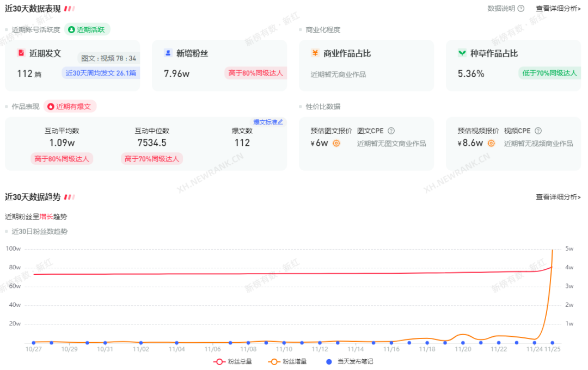Toggle the 当天发布笔记 legend series

pyautogui.click(x=350, y=361)
